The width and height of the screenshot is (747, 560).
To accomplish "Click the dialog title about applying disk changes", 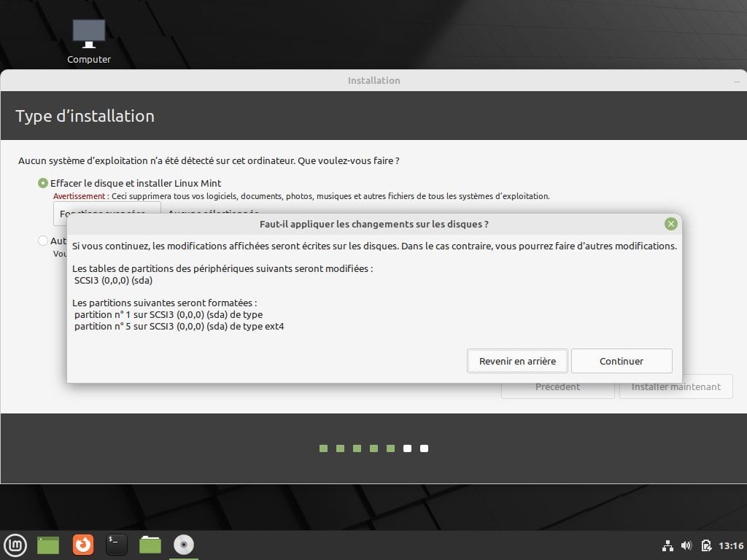I will [x=374, y=224].
